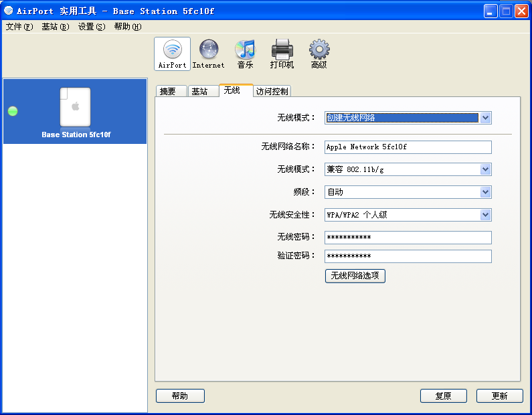Open the 设置(S) menu
This screenshot has height=415, width=532.
click(x=92, y=27)
